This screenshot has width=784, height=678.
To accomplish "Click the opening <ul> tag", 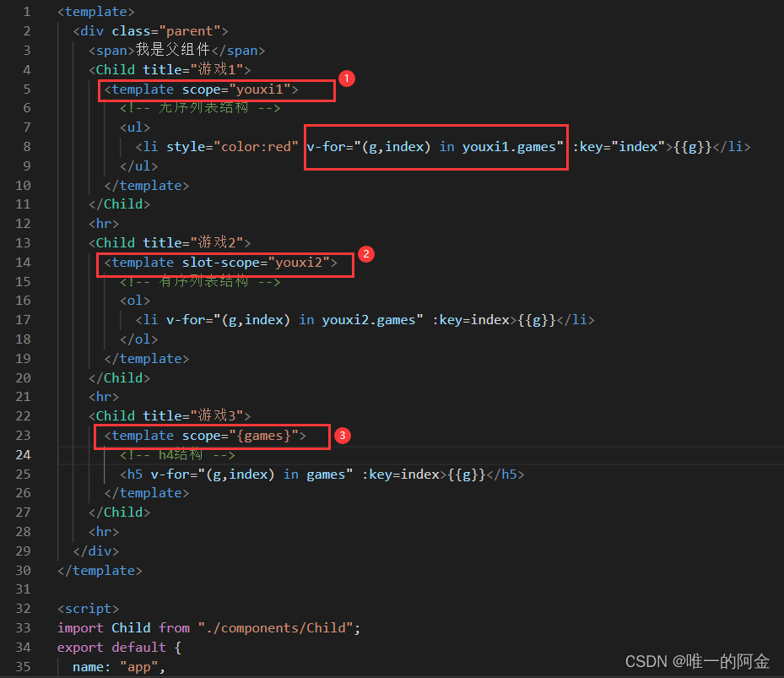I will click(135, 127).
